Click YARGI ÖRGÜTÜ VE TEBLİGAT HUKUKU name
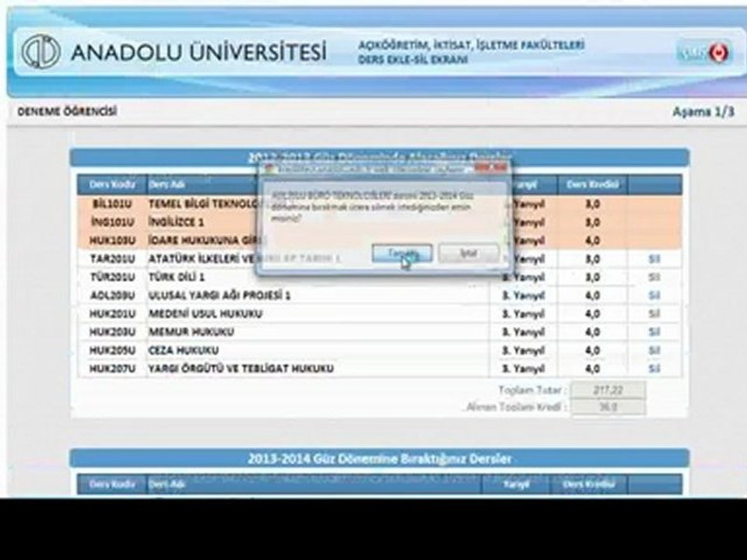747x560 pixels. [x=241, y=369]
